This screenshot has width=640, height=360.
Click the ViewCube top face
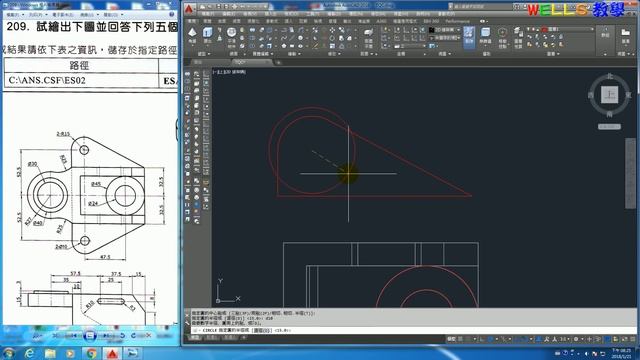coord(609,95)
